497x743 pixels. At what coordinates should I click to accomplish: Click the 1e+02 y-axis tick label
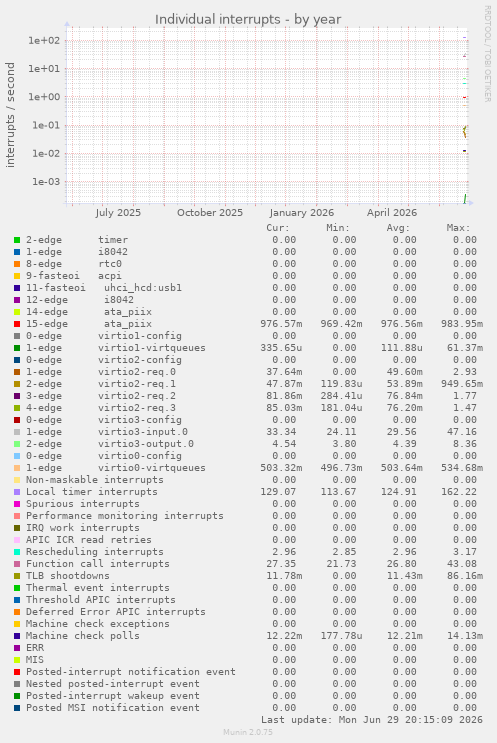point(44,40)
